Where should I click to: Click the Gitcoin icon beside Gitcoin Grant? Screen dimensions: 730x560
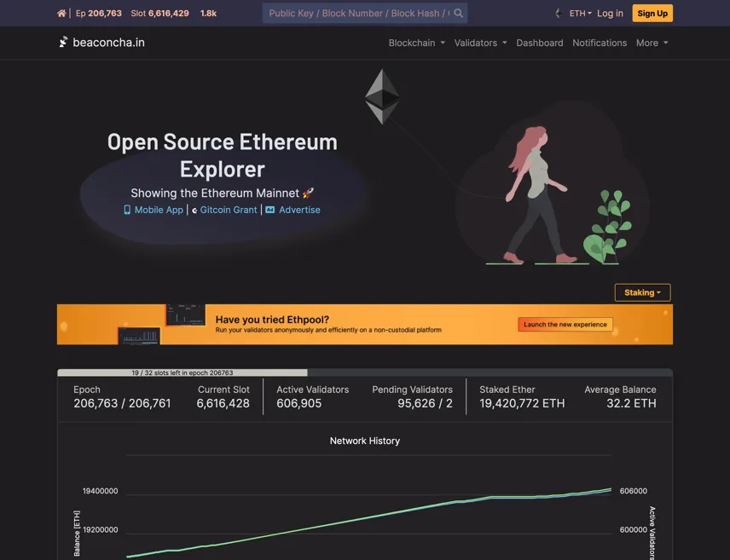pyautogui.click(x=194, y=211)
